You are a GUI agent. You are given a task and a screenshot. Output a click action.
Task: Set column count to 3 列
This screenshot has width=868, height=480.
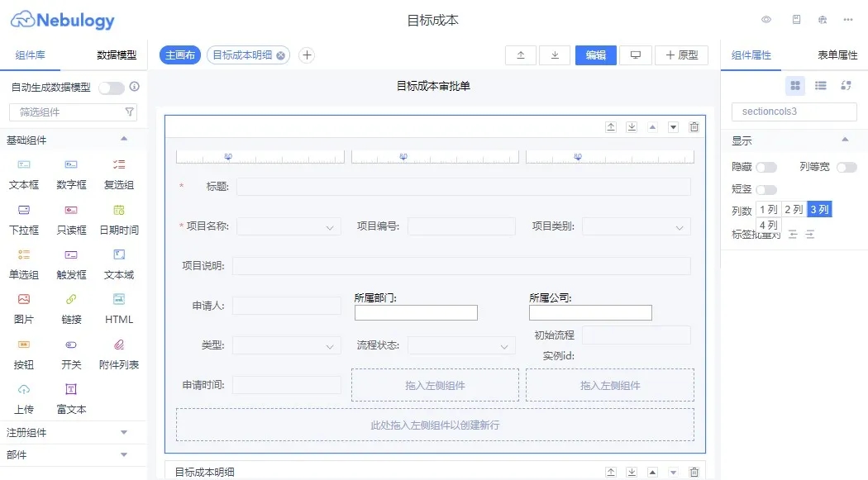coord(819,210)
